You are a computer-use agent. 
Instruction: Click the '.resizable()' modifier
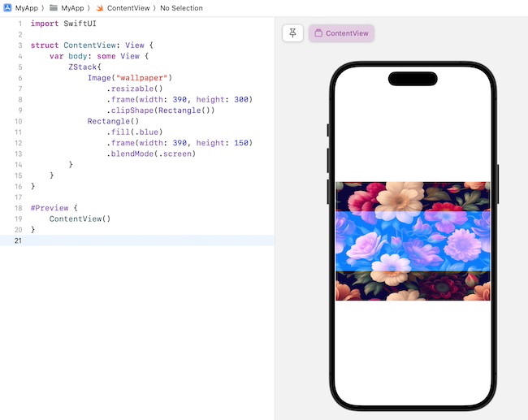coord(135,89)
